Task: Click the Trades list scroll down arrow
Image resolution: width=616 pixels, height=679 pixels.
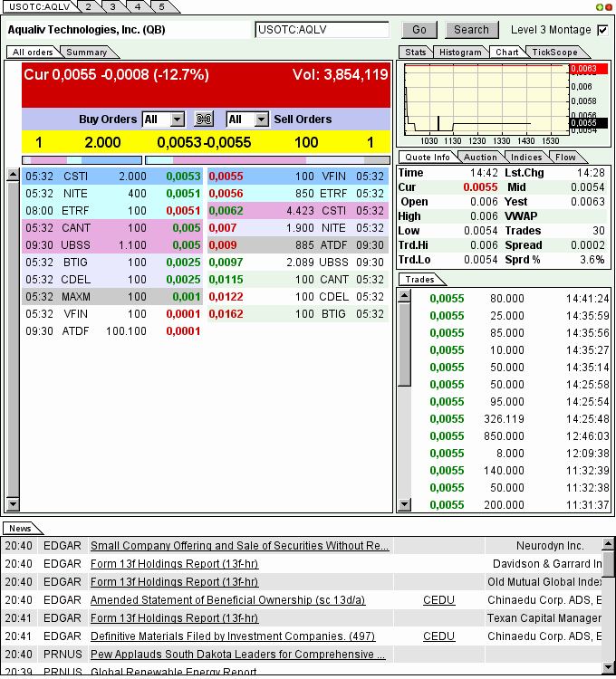Action: tap(405, 504)
